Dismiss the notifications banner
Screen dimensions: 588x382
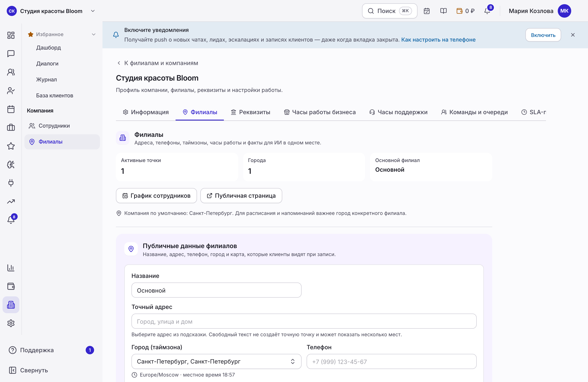tap(573, 35)
